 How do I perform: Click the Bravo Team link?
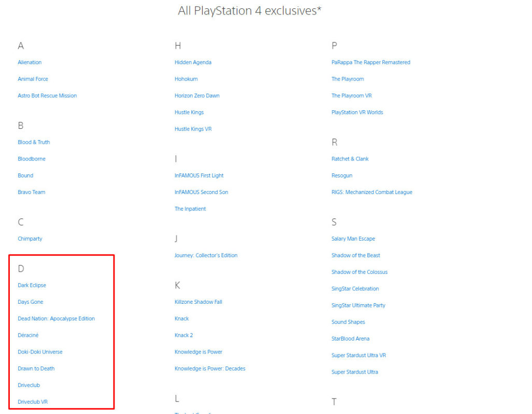(31, 192)
